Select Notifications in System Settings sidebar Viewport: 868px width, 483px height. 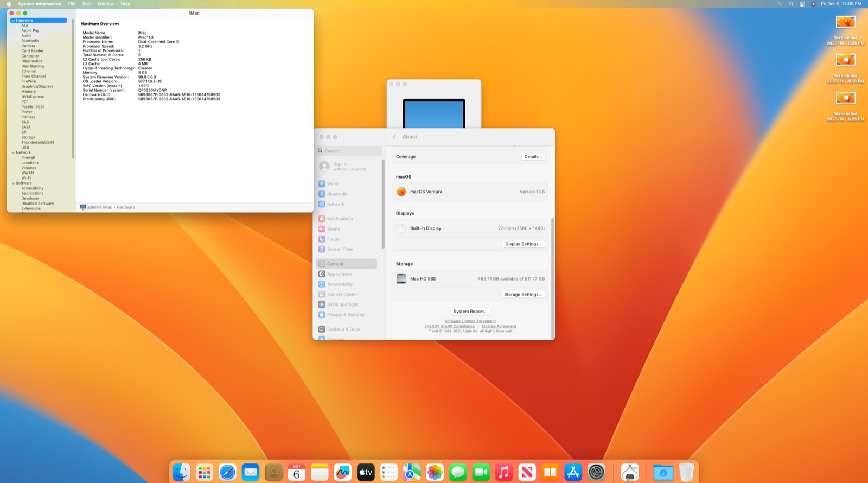pos(347,219)
